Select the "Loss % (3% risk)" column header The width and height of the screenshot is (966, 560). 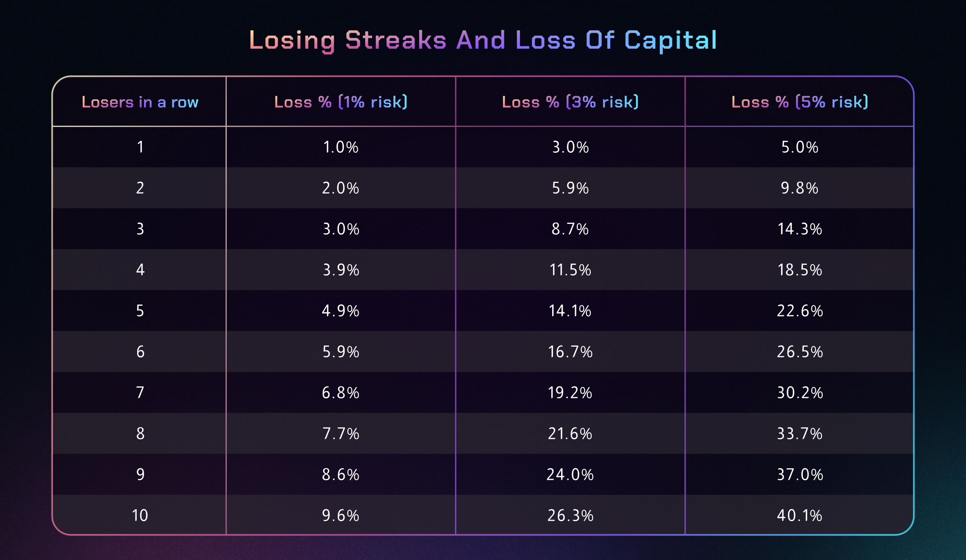click(570, 102)
